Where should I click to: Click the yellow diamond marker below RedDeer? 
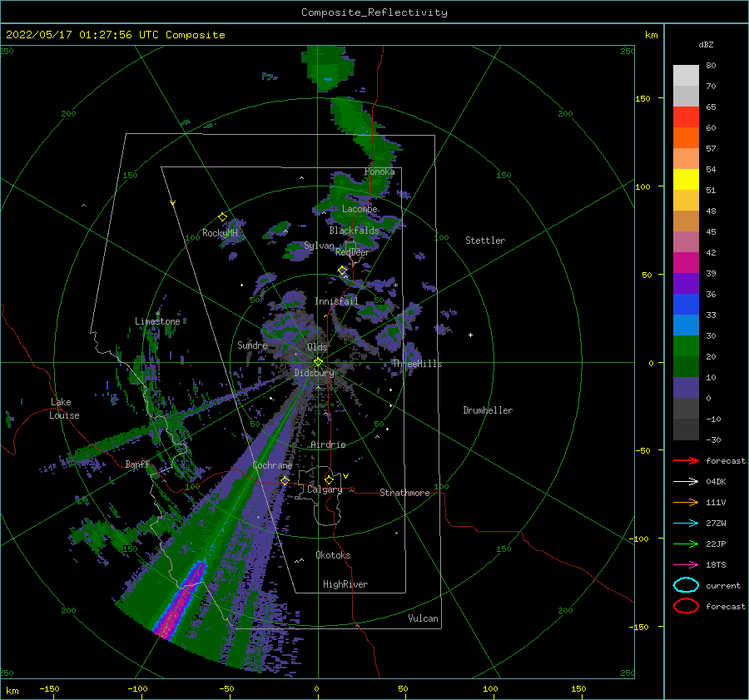(342, 271)
